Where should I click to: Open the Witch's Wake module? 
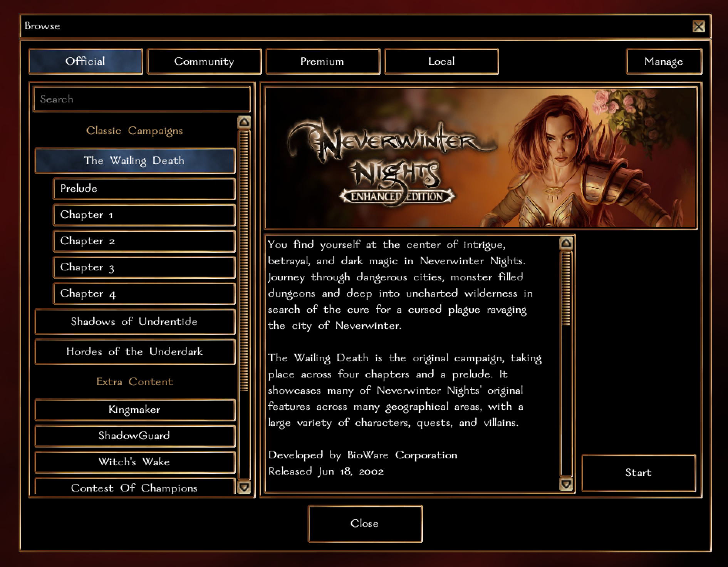[135, 462]
